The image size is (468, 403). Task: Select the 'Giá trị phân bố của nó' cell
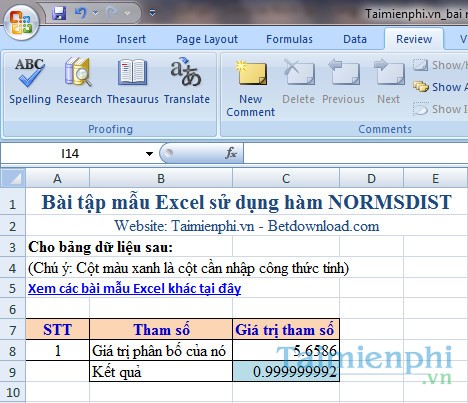coord(161,351)
